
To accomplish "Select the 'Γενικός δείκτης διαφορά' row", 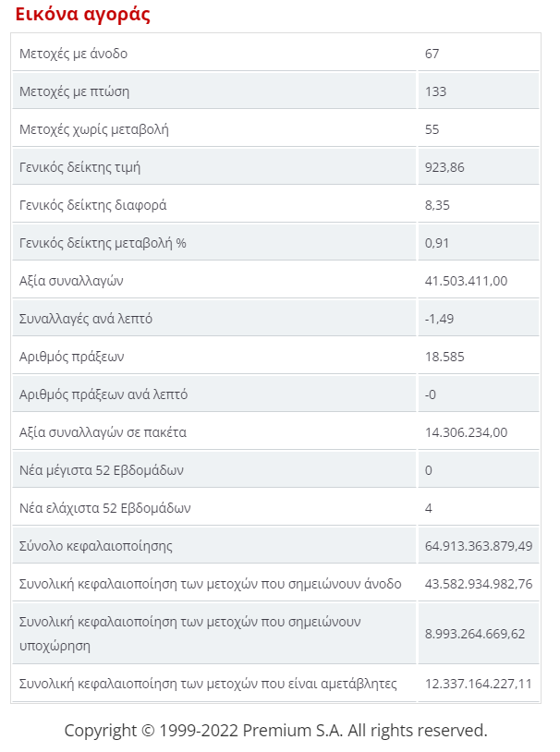I will pos(276,205).
